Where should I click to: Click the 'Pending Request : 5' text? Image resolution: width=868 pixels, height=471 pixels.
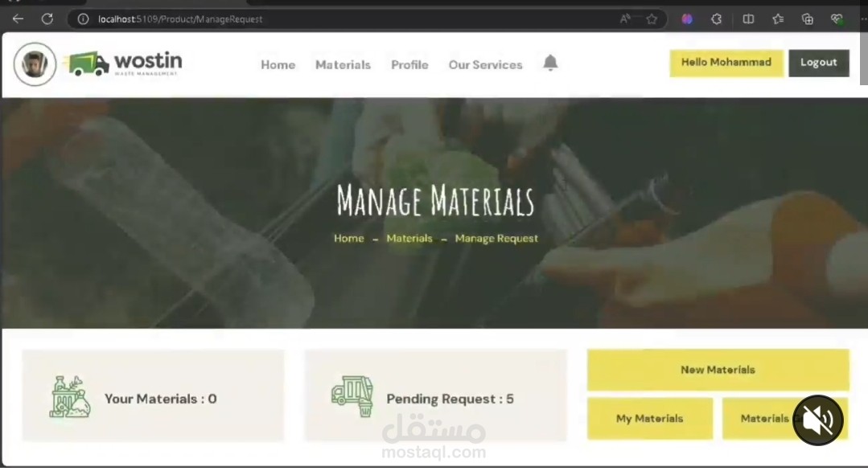click(x=450, y=399)
